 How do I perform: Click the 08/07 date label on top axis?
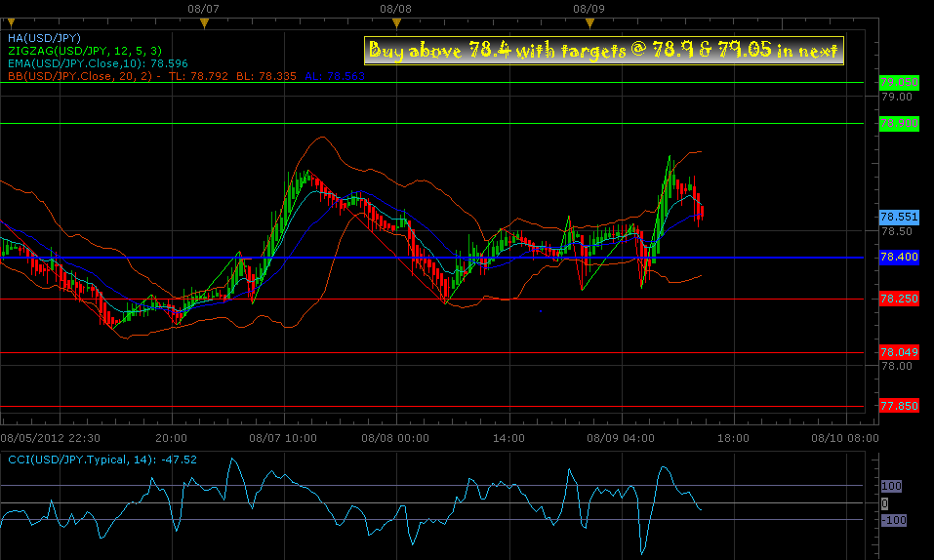[x=203, y=9]
